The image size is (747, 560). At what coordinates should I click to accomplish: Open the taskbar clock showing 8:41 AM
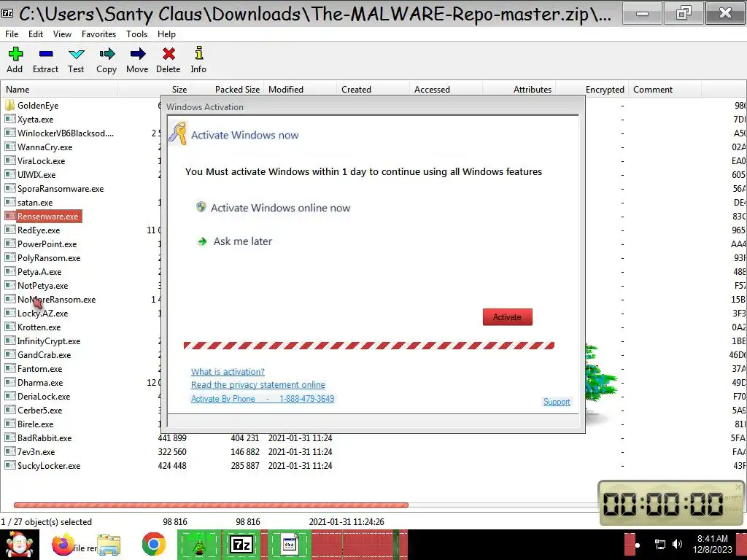point(713,544)
